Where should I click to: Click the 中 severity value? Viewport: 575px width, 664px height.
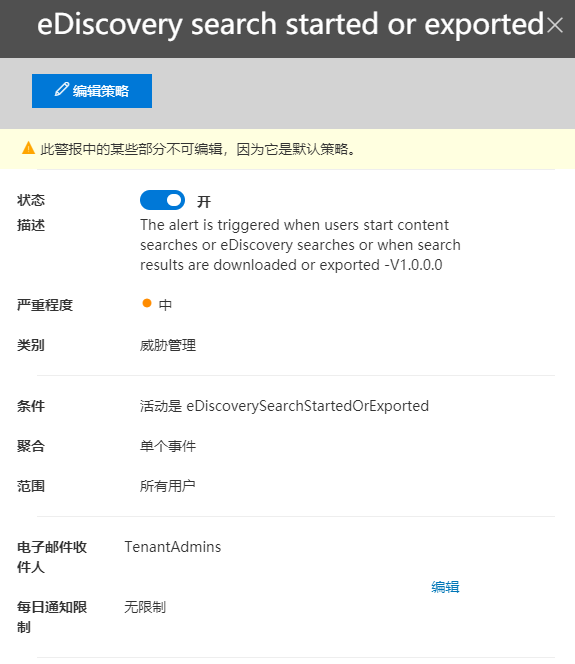tap(165, 305)
